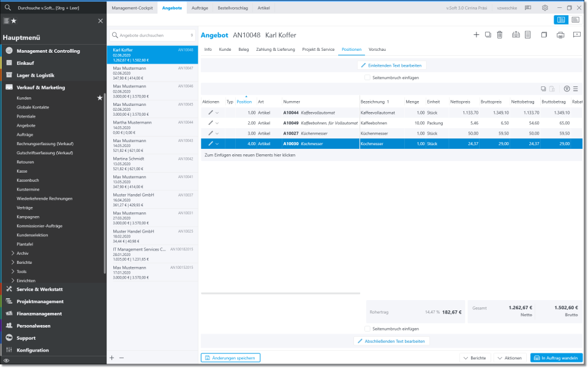This screenshot has height=368, width=588.
Task: Switch to the split list-detail view icon
Action: 561,20
